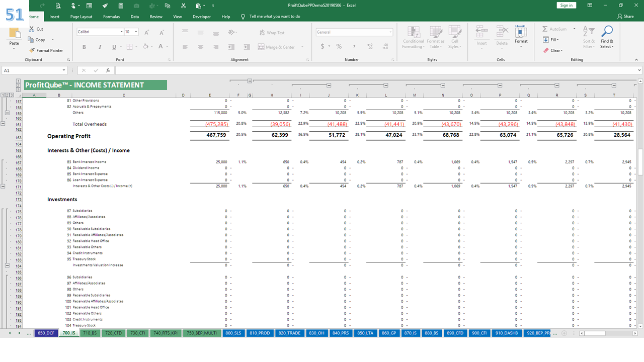The image size is (644, 362).
Task: Click the Comma Style icon
Action: point(354,46)
